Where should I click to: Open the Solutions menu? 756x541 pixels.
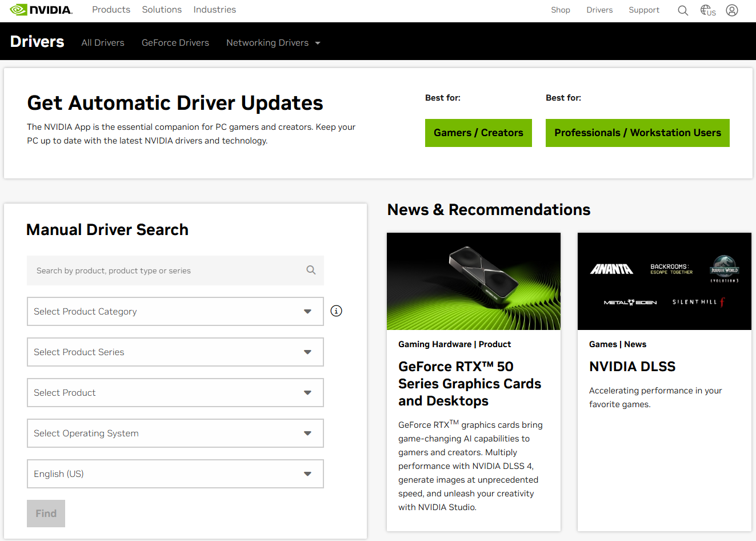[162, 10]
